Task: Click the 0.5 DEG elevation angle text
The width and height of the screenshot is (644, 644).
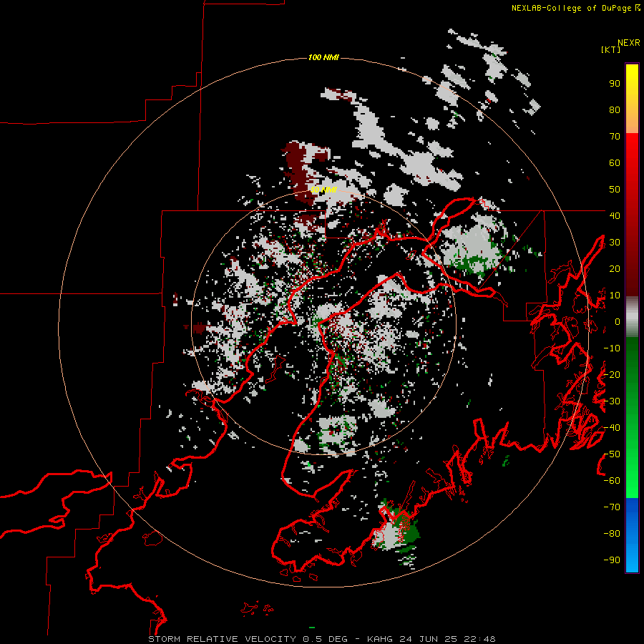Action: click(x=326, y=639)
